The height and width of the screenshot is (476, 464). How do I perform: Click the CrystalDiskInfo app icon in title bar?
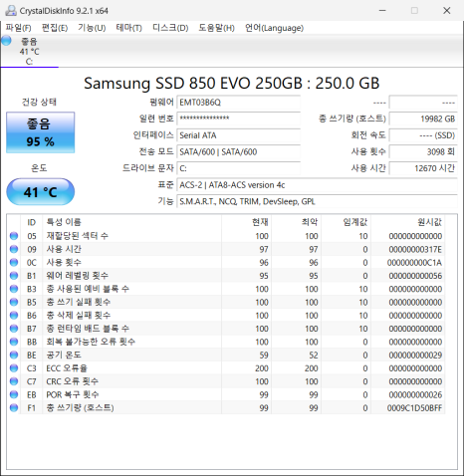tap(11, 11)
